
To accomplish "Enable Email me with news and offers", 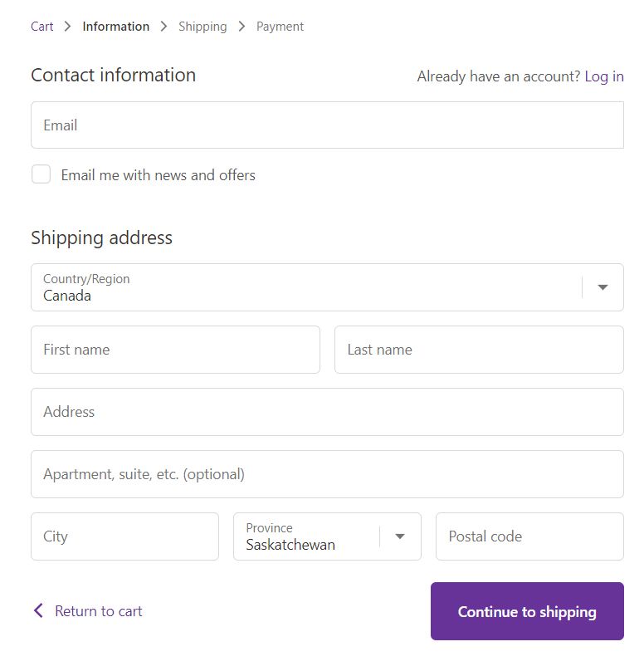I will (x=41, y=174).
